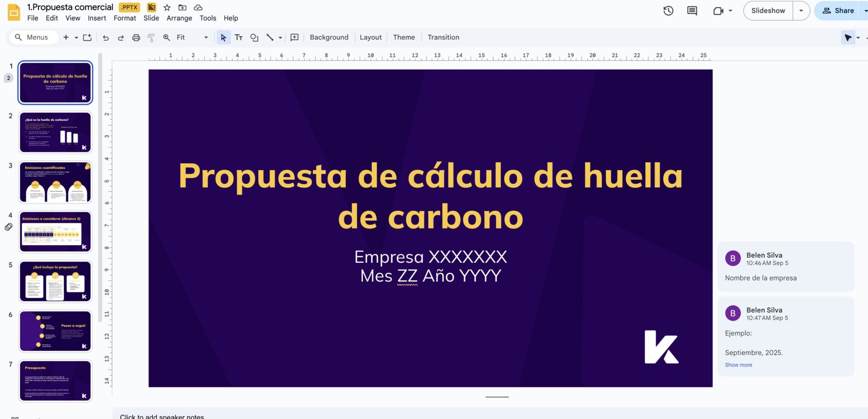Click the Move to folder icon

click(182, 8)
